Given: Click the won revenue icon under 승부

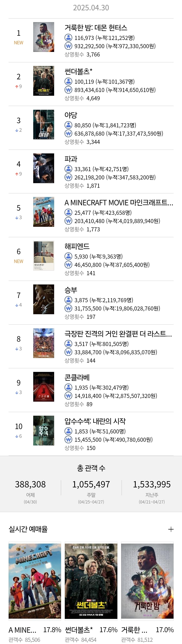Looking at the screenshot, I should [68, 308].
